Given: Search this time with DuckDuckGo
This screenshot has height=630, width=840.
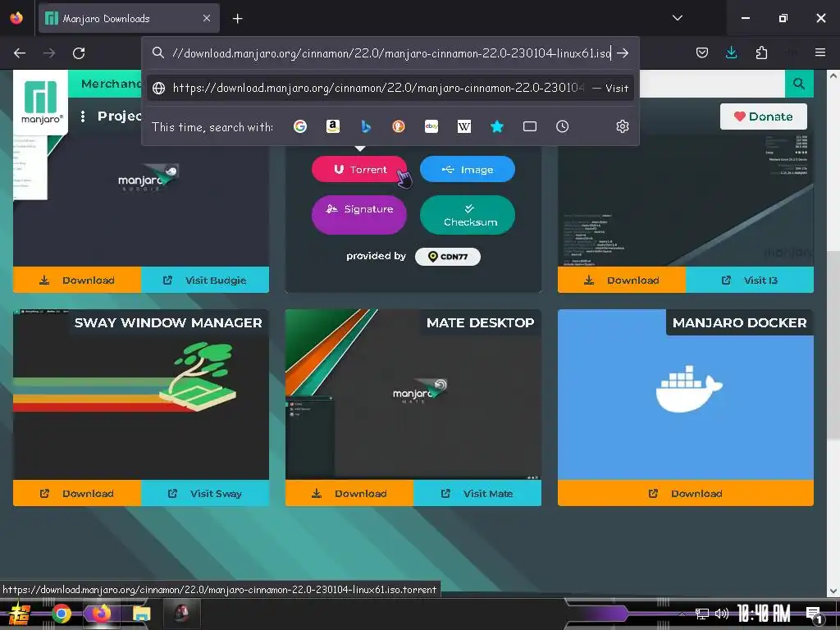Looking at the screenshot, I should pos(399,126).
